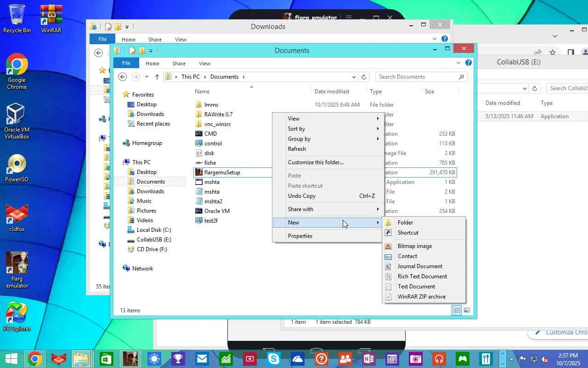
Task: Switch Documents to details view
Action: coord(457,310)
